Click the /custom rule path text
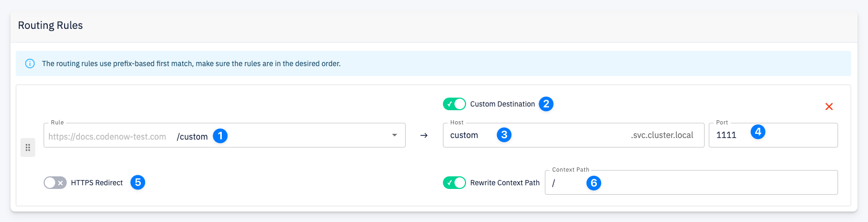The image size is (868, 222). (192, 136)
